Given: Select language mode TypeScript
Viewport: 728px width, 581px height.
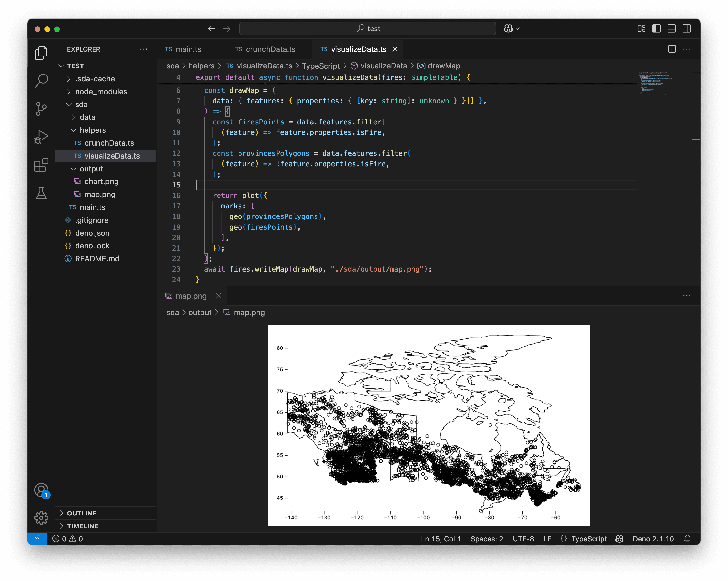Looking at the screenshot, I should 589,538.
